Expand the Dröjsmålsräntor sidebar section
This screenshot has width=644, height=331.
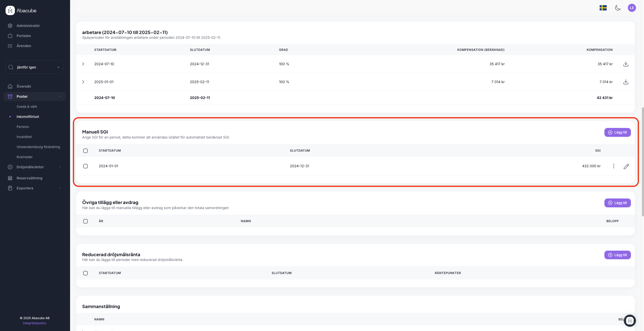pyautogui.click(x=30, y=167)
